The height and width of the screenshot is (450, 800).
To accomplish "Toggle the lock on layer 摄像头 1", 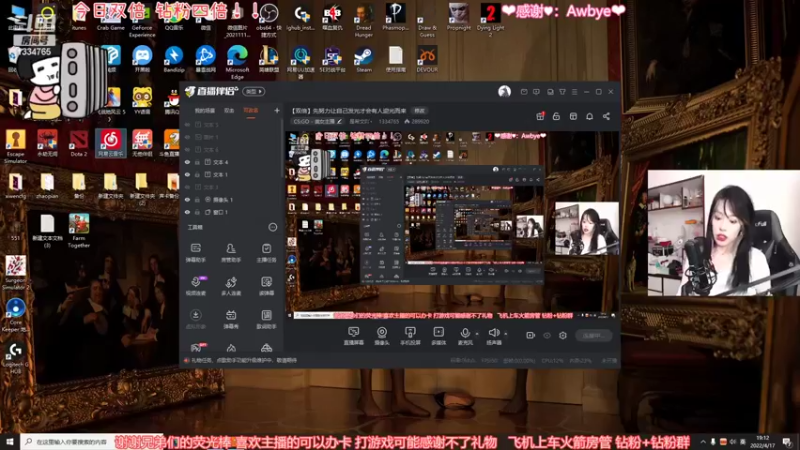I will tap(197, 199).
